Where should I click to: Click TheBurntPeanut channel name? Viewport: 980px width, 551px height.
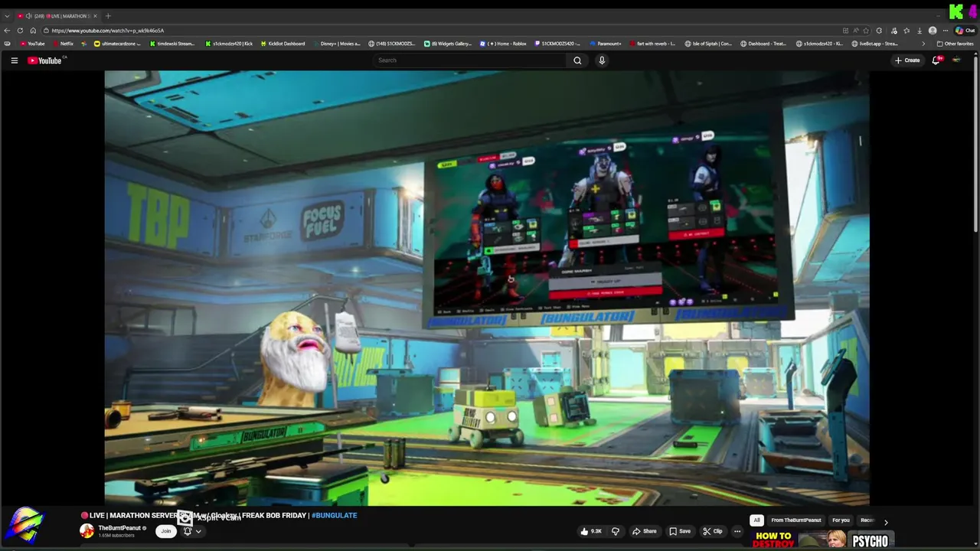click(x=119, y=528)
